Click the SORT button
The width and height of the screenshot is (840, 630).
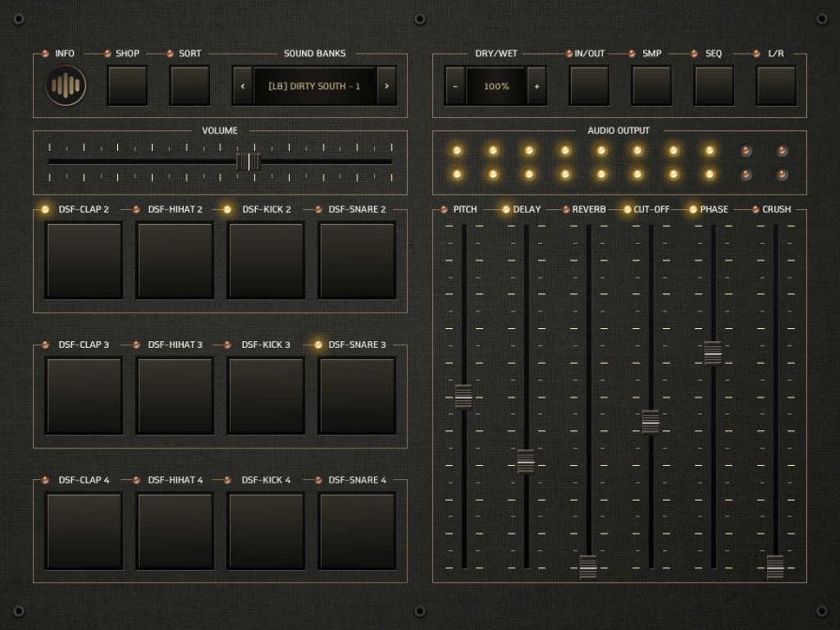(188, 84)
